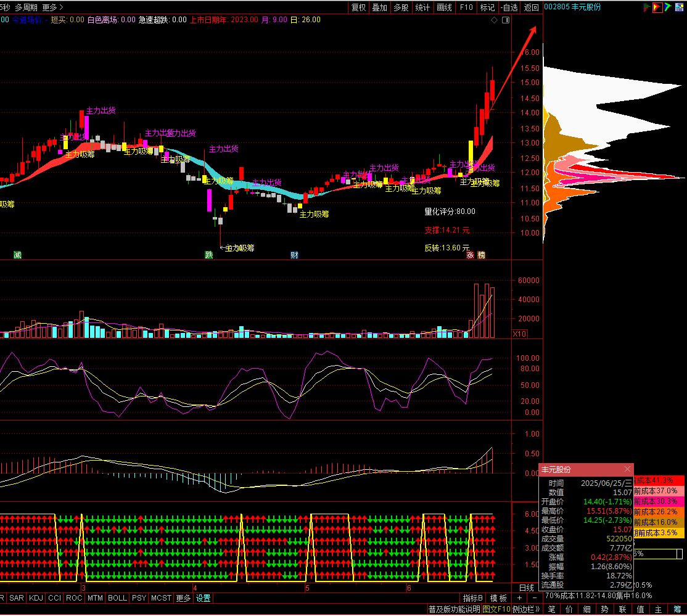Image resolution: width=687 pixels, height=616 pixels.
Task: Switch to the 联 side tab
Action: pyautogui.click(x=623, y=609)
